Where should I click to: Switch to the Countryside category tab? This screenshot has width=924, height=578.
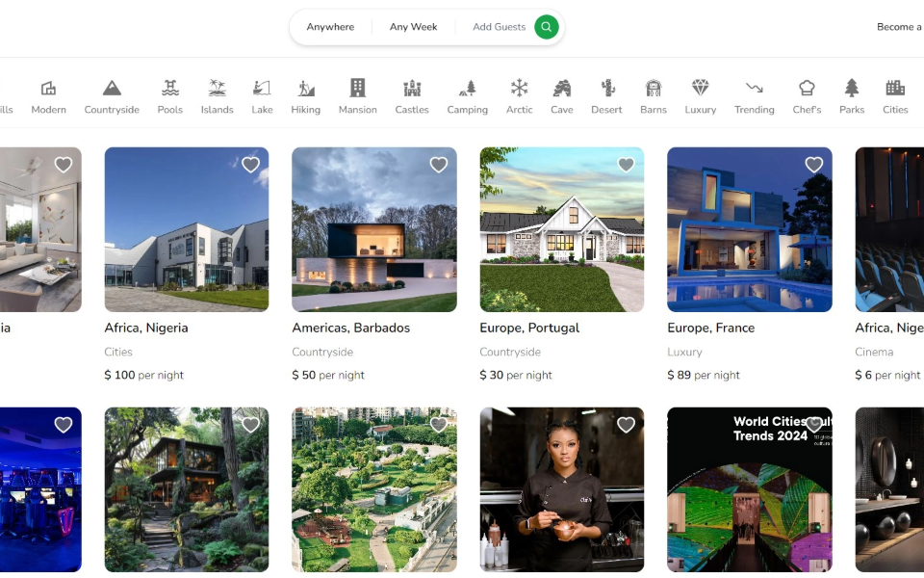click(112, 95)
